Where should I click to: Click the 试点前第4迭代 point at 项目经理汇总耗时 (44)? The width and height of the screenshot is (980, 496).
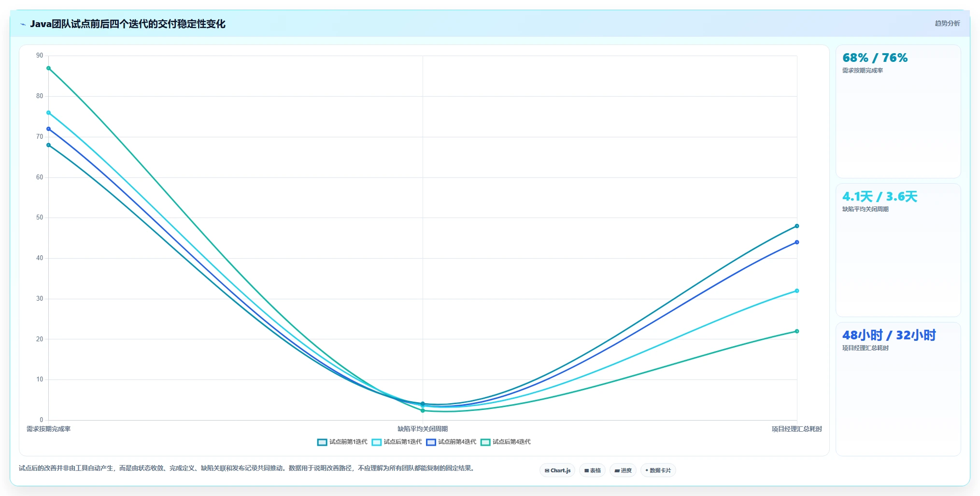[x=797, y=242]
